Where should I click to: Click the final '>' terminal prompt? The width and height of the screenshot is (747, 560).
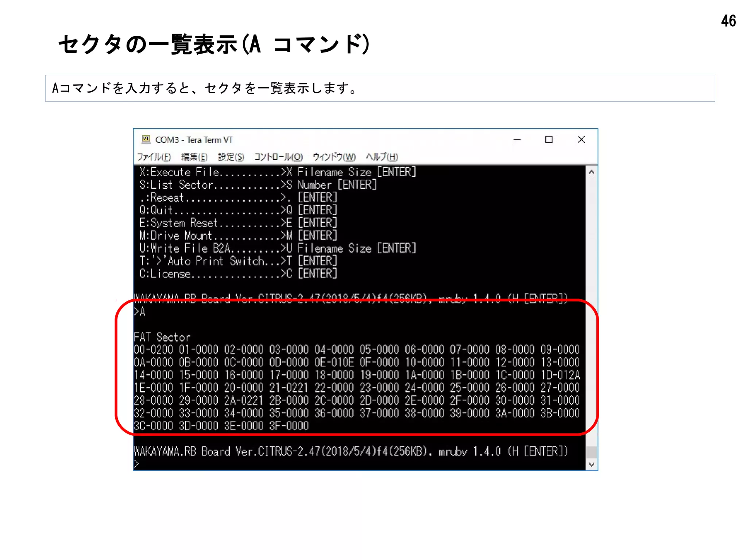pos(136,464)
